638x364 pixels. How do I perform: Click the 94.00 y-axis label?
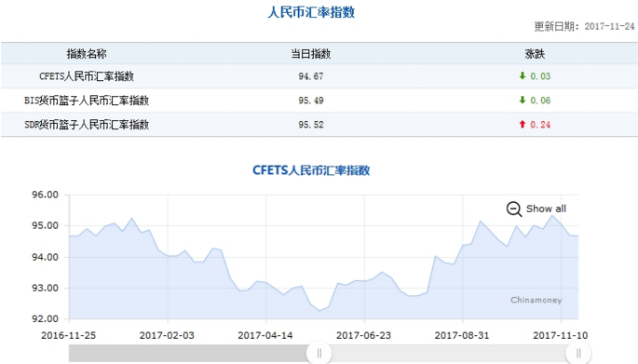45,257
